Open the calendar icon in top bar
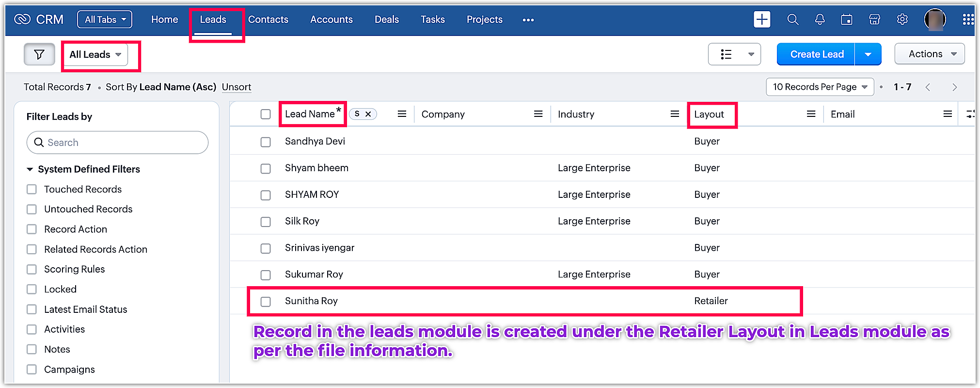This screenshot has width=980, height=388. click(x=847, y=19)
